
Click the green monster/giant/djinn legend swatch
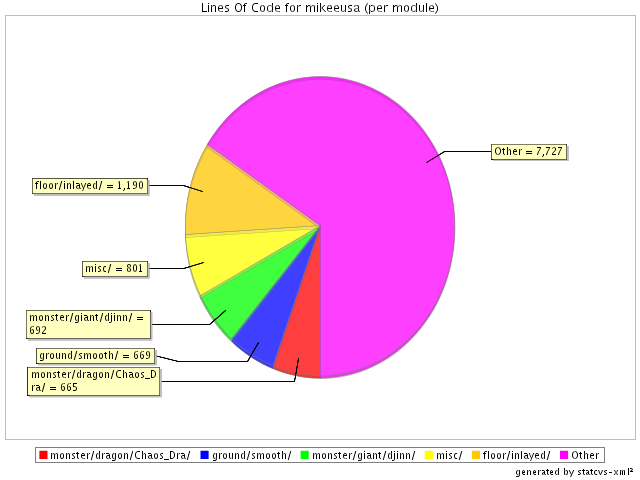(305, 456)
